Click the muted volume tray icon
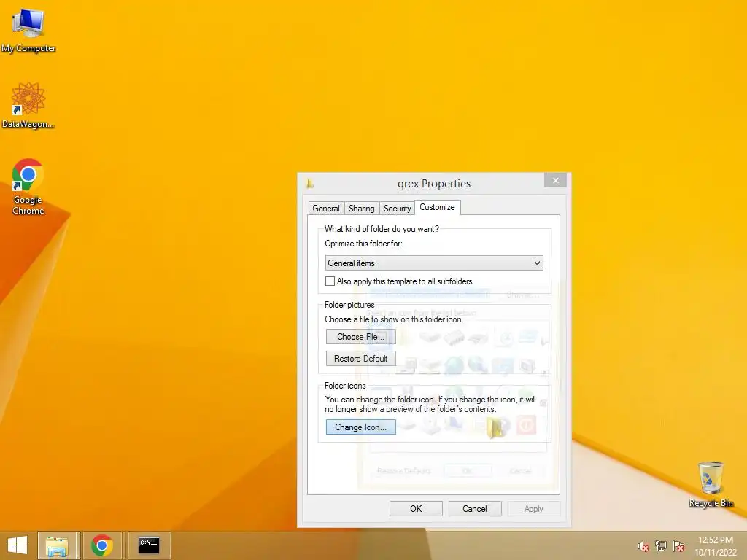747x560 pixels. click(643, 546)
